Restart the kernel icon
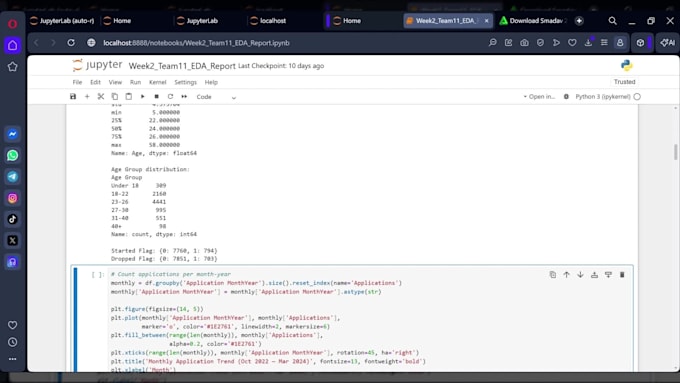Viewport: 680px width, 383px height. [x=170, y=96]
